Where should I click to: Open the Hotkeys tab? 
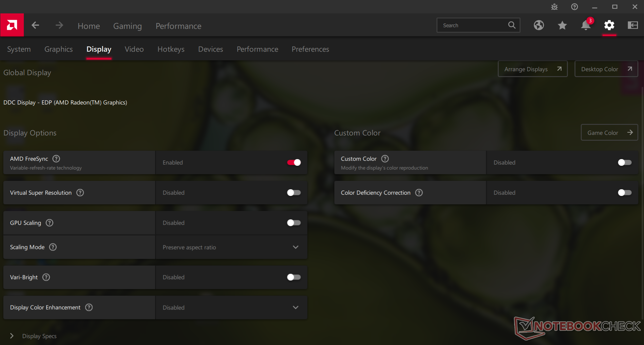pos(171,49)
